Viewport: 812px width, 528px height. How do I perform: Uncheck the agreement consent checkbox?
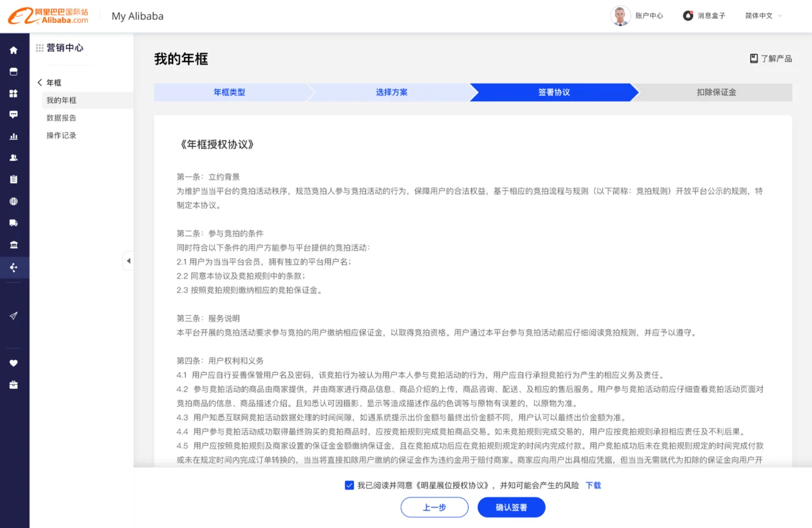pos(349,485)
